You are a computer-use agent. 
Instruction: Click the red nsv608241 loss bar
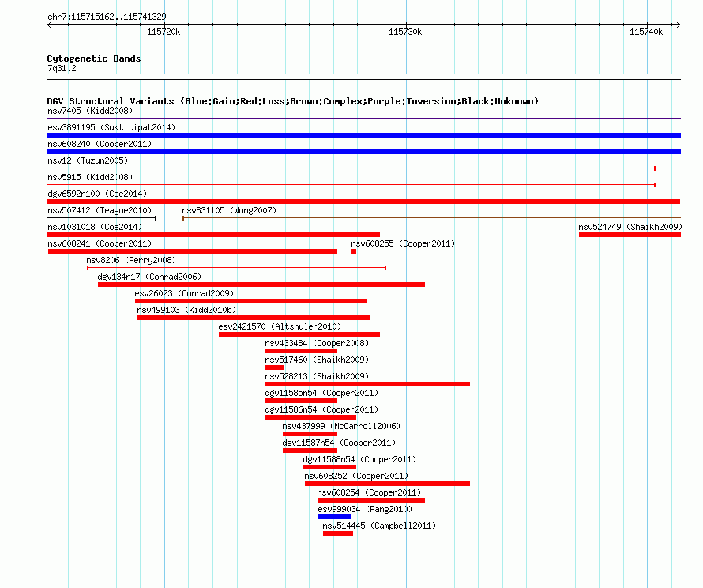tap(193, 251)
